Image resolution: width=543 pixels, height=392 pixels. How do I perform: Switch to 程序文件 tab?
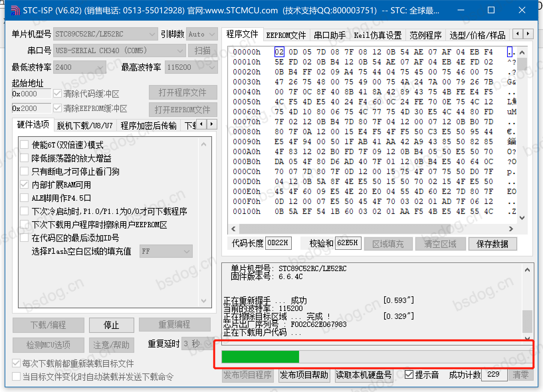pos(242,34)
